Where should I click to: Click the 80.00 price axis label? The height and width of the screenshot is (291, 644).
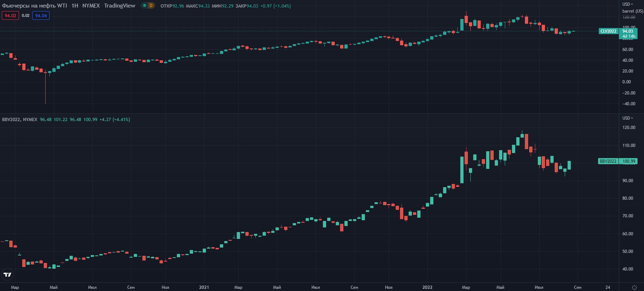pyautogui.click(x=627, y=198)
